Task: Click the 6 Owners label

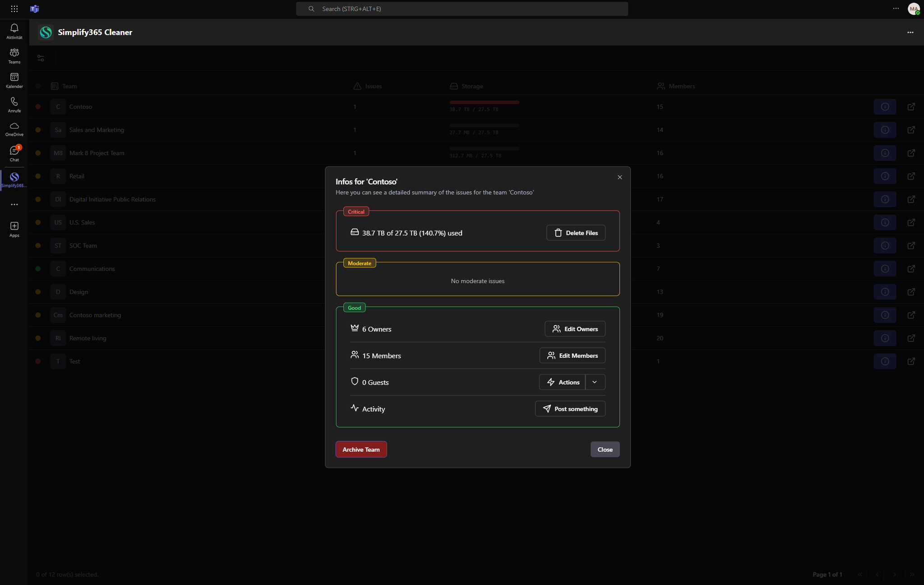Action: pos(376,329)
